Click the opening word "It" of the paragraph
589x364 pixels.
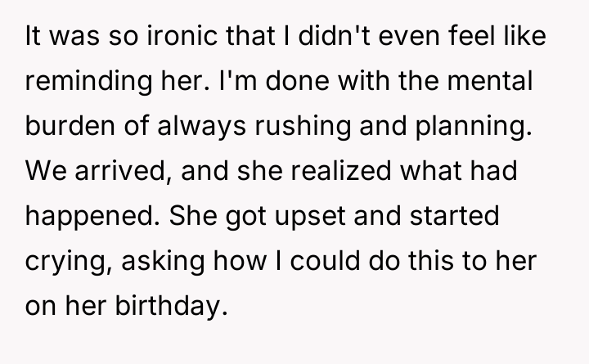[x=34, y=38]
